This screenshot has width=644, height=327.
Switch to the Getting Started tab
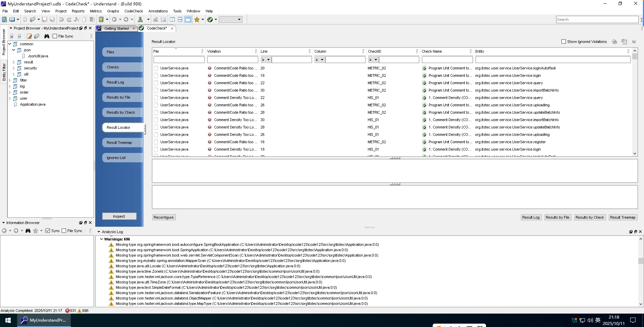116,29
